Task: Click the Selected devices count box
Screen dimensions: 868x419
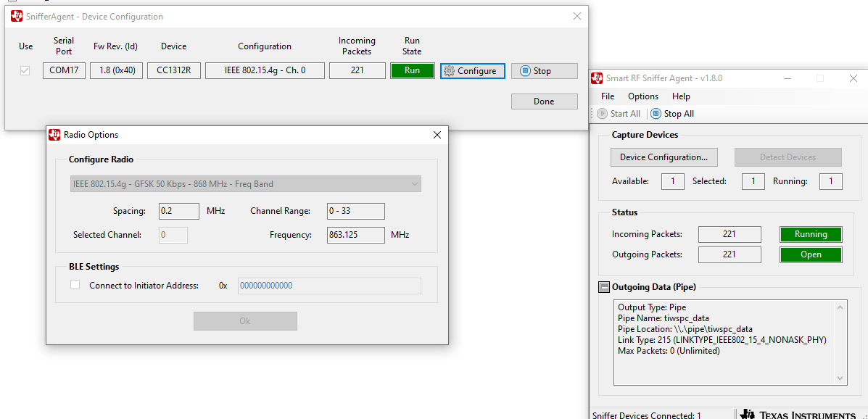Action: pyautogui.click(x=753, y=181)
